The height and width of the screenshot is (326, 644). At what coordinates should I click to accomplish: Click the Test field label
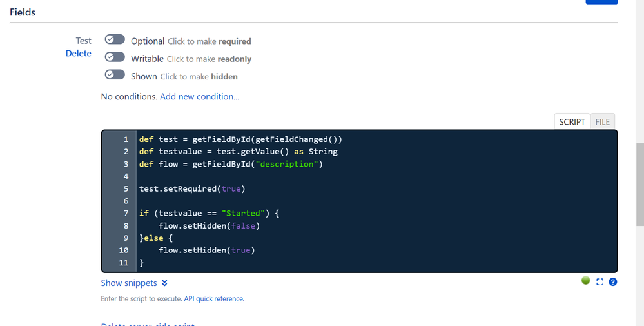(83, 41)
